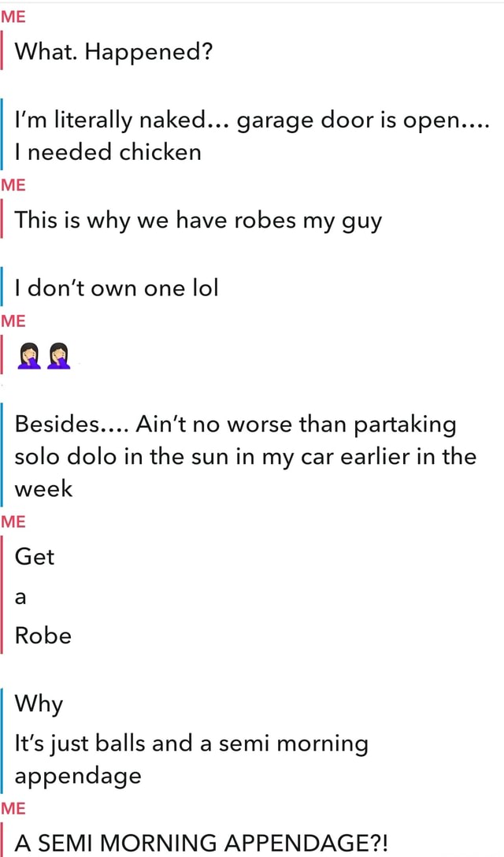The height and width of the screenshot is (857, 504).
Task: Tap the first facepalm emoji
Action: pos(30,356)
